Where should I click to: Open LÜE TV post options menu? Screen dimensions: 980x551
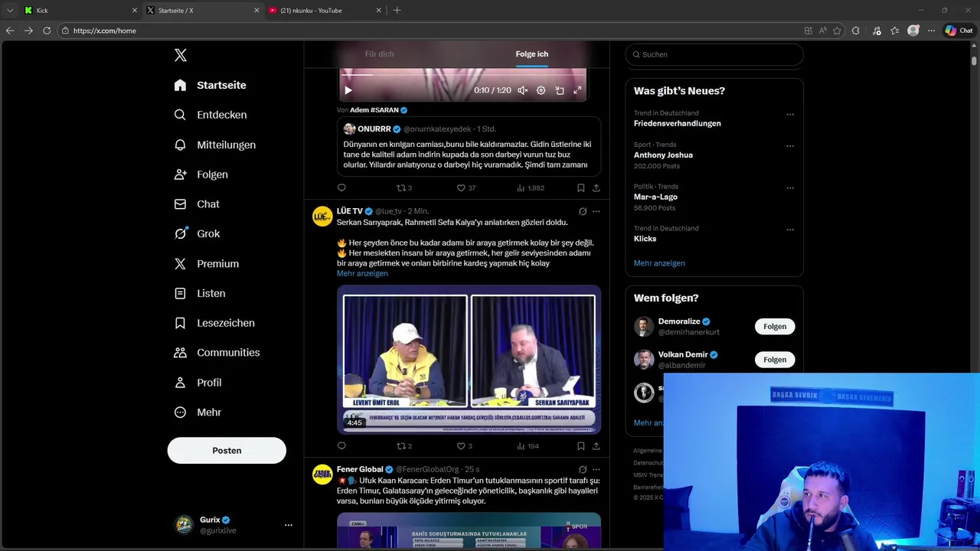click(596, 211)
